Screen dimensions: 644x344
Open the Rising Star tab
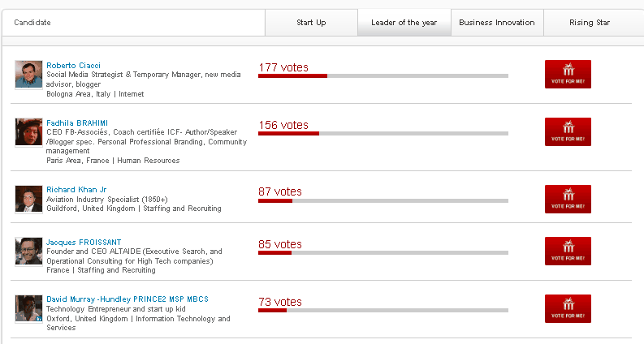pos(590,23)
